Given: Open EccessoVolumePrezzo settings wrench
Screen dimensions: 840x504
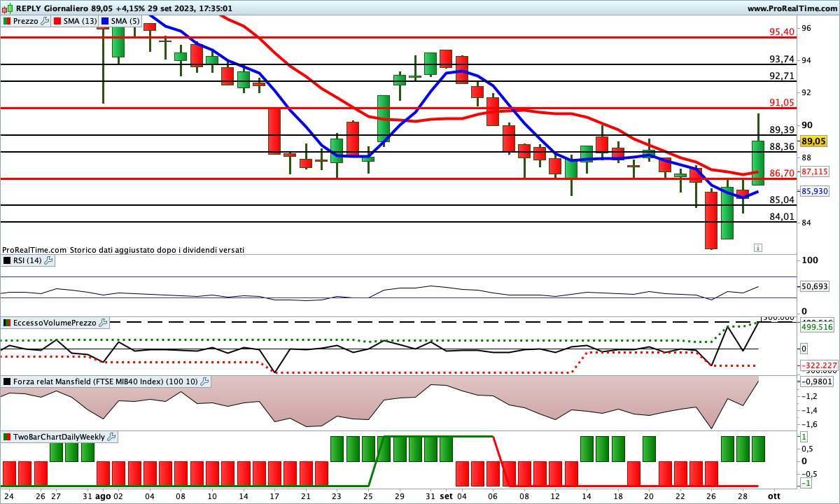Looking at the screenshot, I should tap(104, 323).
